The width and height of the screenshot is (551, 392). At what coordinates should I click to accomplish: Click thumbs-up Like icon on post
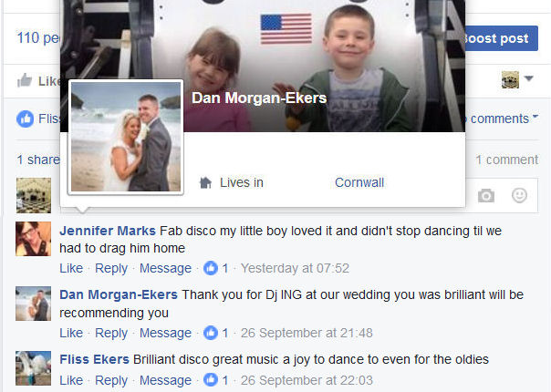(25, 80)
